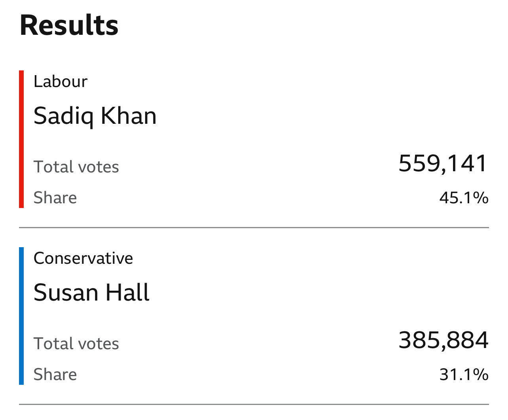Select the 31.1% share figure
The image size is (508, 420).
[464, 375]
